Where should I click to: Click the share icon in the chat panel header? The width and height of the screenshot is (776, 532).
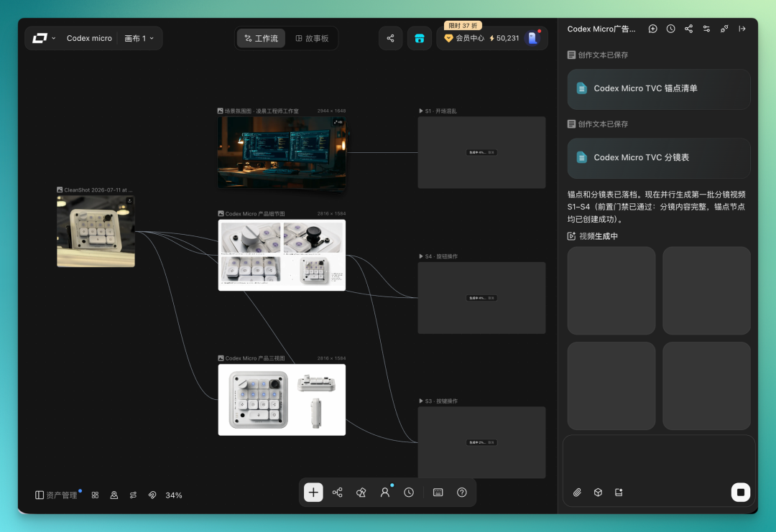click(688, 29)
